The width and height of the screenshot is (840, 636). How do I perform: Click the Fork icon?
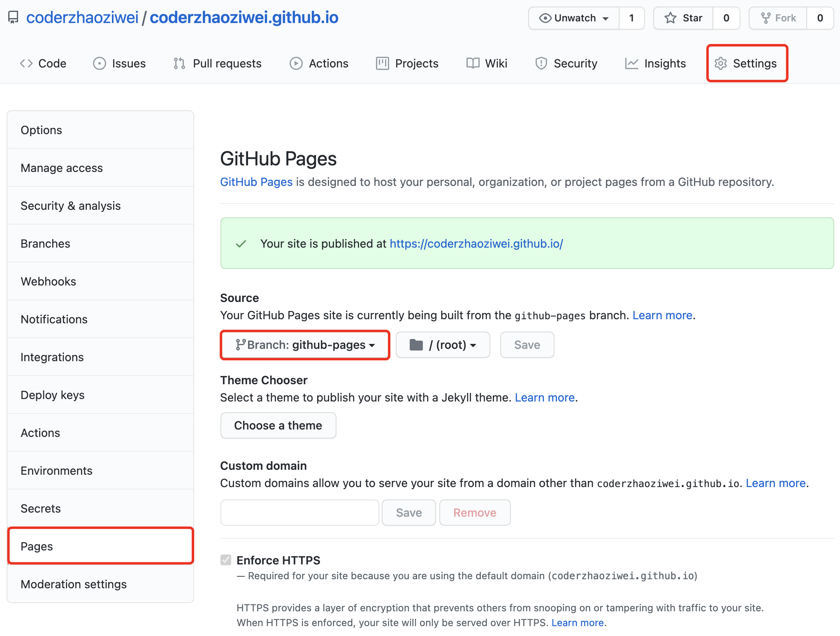[x=766, y=18]
